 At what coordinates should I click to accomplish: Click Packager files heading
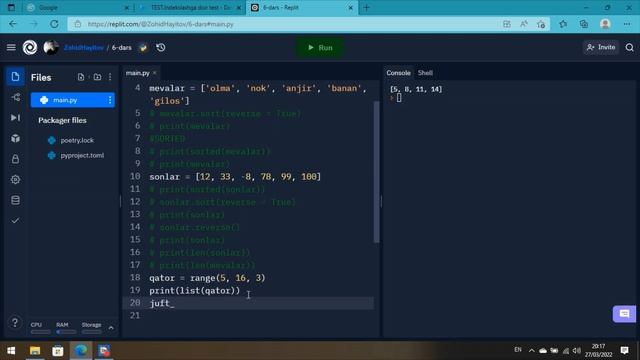click(x=62, y=120)
